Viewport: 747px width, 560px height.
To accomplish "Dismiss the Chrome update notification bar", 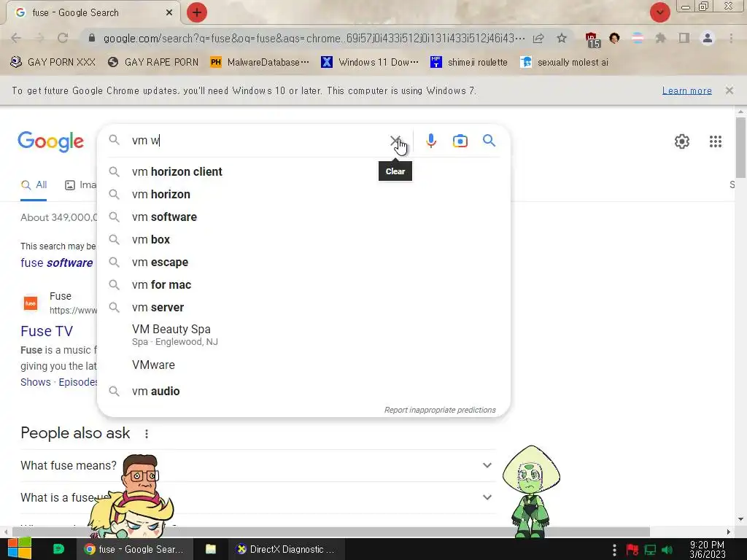I will pos(729,90).
